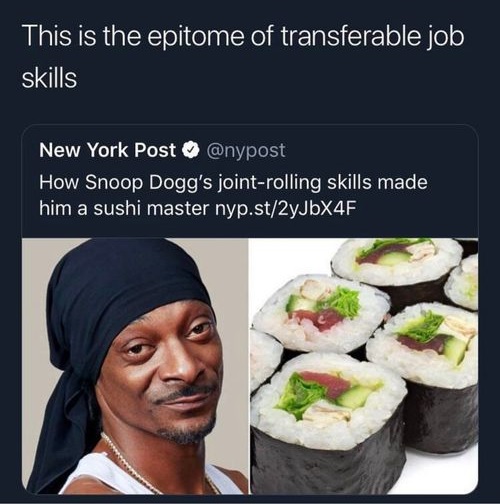This screenshot has width=500, height=504.
Task: Click the large front sushi roll
Action: (x=328, y=423)
